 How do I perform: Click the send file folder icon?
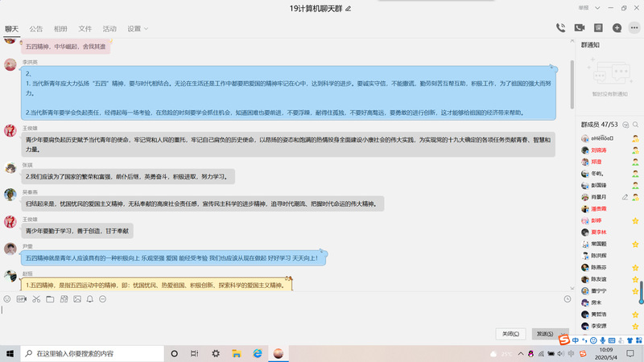point(50,299)
